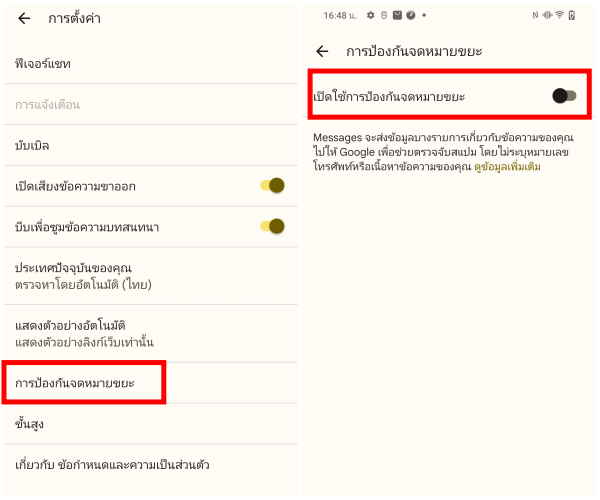The width and height of the screenshot is (600, 500).
Task: Click ดูข้อมูลเพิ่มเติม link
Action: (x=513, y=165)
